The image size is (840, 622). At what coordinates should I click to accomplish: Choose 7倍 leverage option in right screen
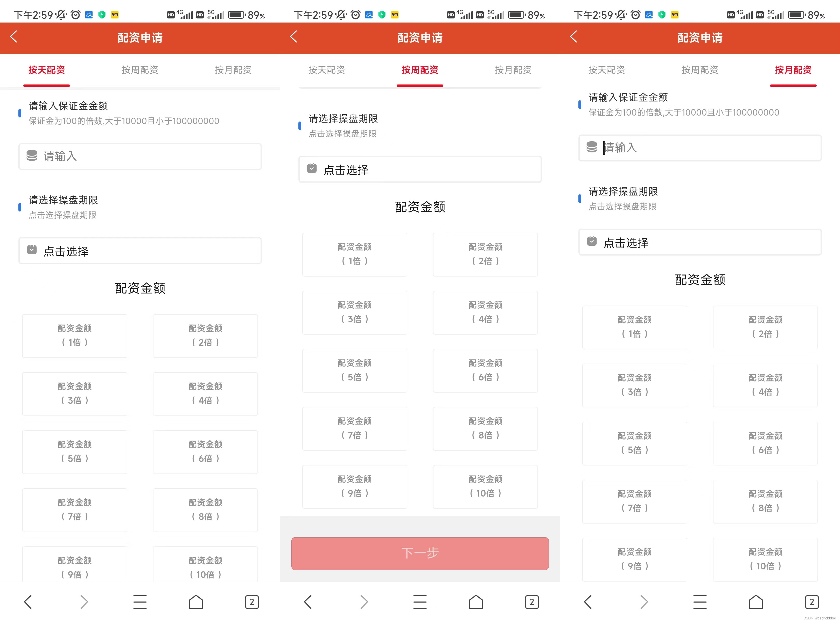coord(635,501)
